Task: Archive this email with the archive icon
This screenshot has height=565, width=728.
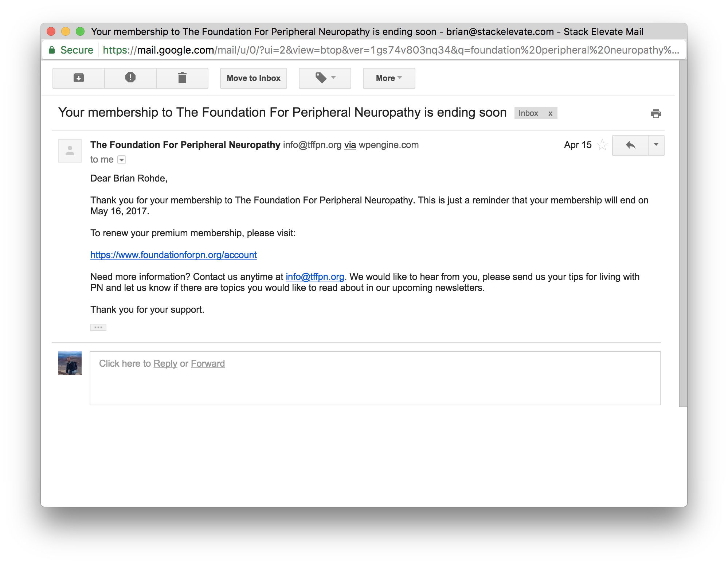Action: click(79, 78)
